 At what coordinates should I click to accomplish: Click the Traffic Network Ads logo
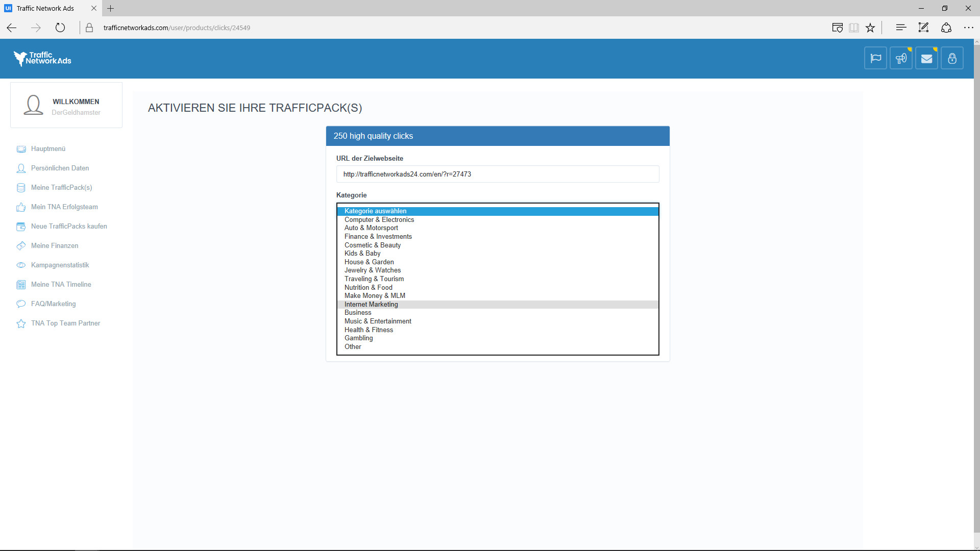click(43, 59)
